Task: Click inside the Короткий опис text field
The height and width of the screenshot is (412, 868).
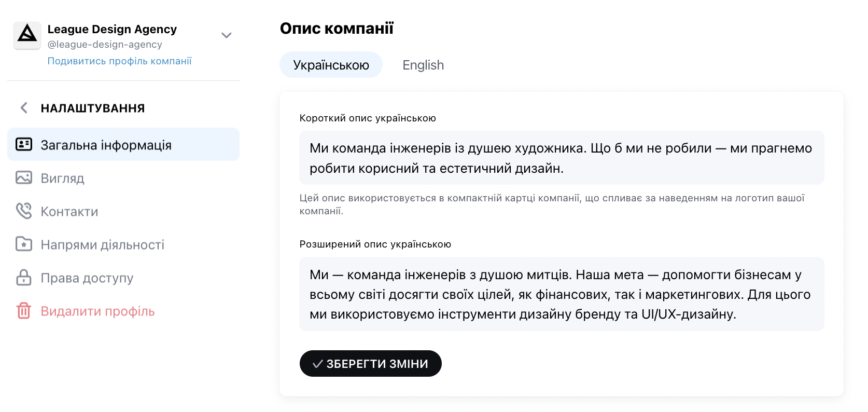Action: (562, 158)
